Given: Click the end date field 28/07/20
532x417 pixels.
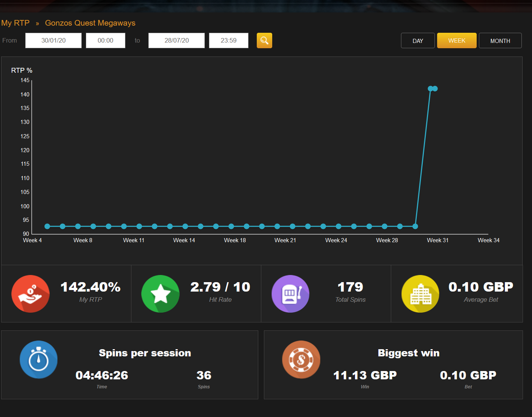Looking at the screenshot, I should tap(177, 40).
